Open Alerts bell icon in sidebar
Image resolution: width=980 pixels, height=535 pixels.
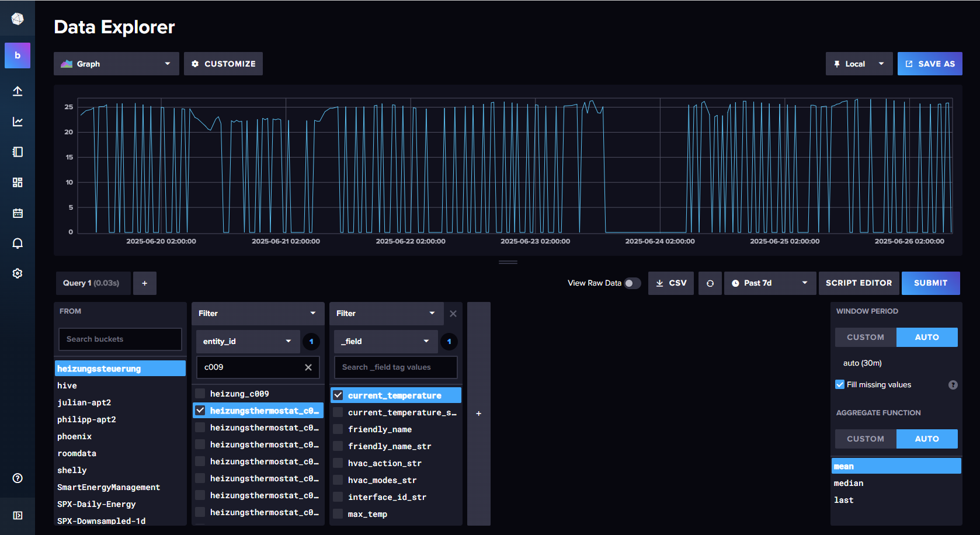(x=18, y=244)
